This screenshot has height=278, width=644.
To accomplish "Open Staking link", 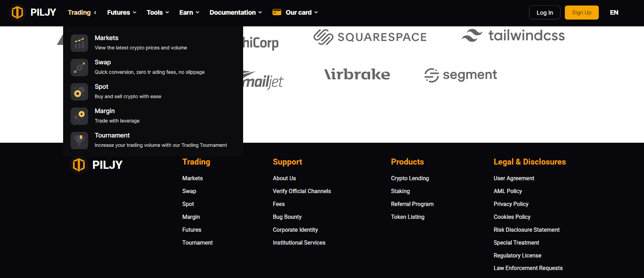I will point(400,191).
